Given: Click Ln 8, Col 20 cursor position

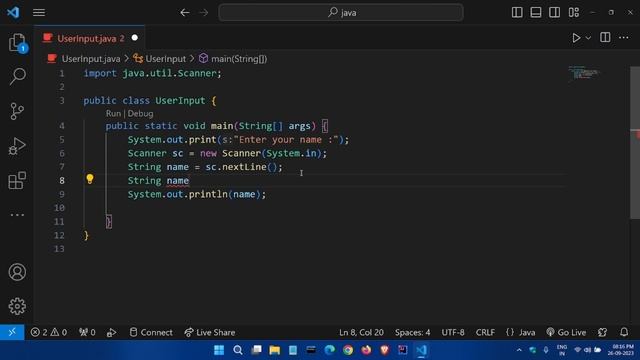Looking at the screenshot, I should point(361,332).
